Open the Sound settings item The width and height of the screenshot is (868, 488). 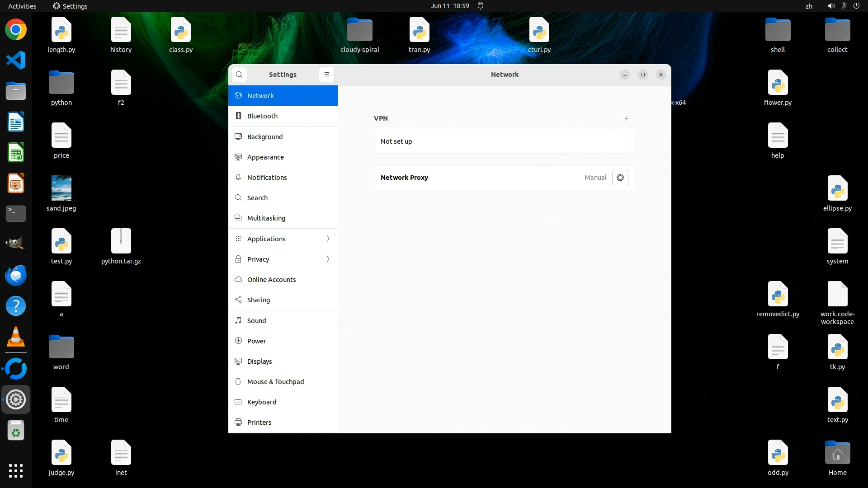click(x=256, y=321)
